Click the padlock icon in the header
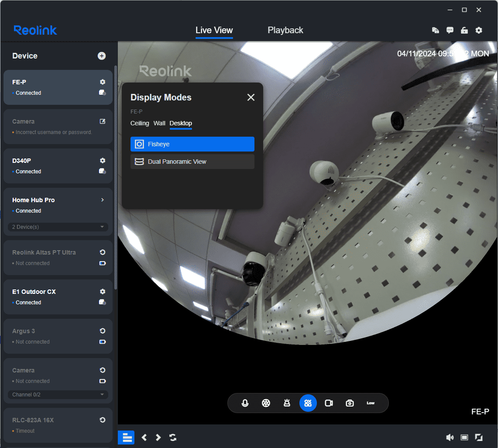The image size is (498, 448). [464, 30]
